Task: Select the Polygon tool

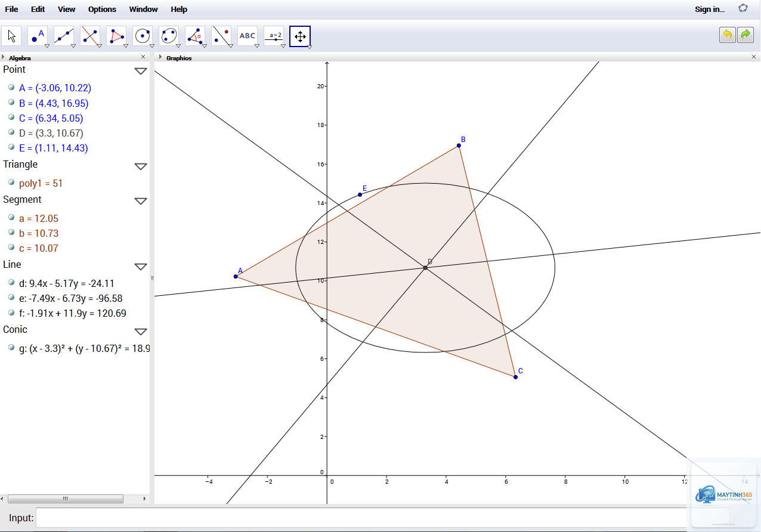Action: click(116, 36)
